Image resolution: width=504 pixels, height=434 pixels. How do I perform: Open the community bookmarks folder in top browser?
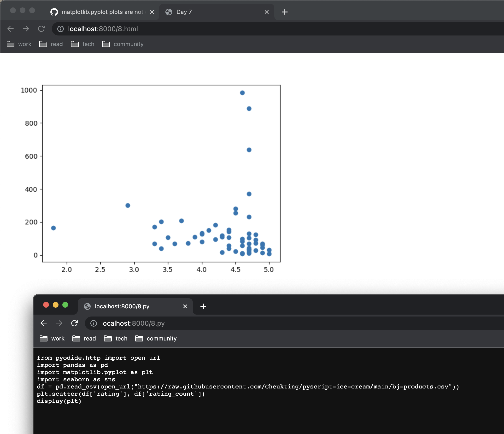point(123,44)
